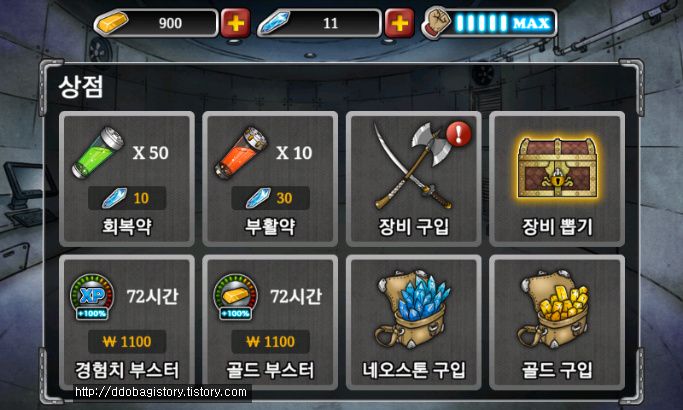Image resolution: width=683 pixels, height=410 pixels.
Task: Click the ddobagistory.tistory.com watermark link
Action: coord(161,392)
